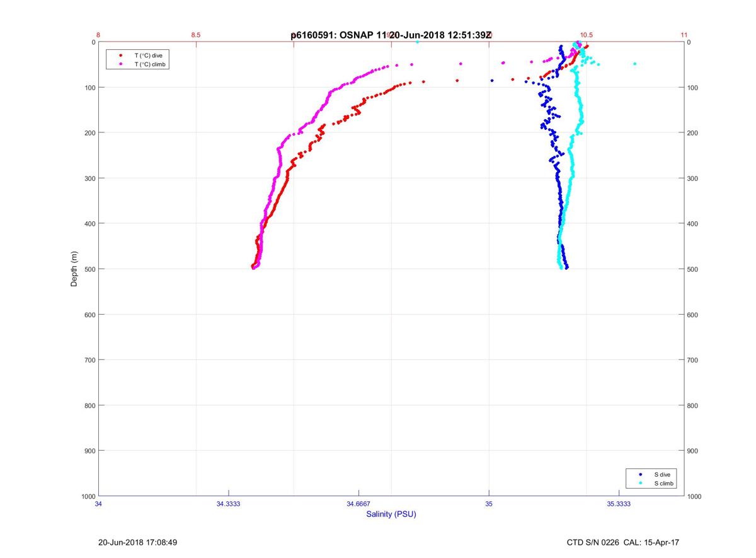Click the 500 label on the left depth axis

pos(89,269)
